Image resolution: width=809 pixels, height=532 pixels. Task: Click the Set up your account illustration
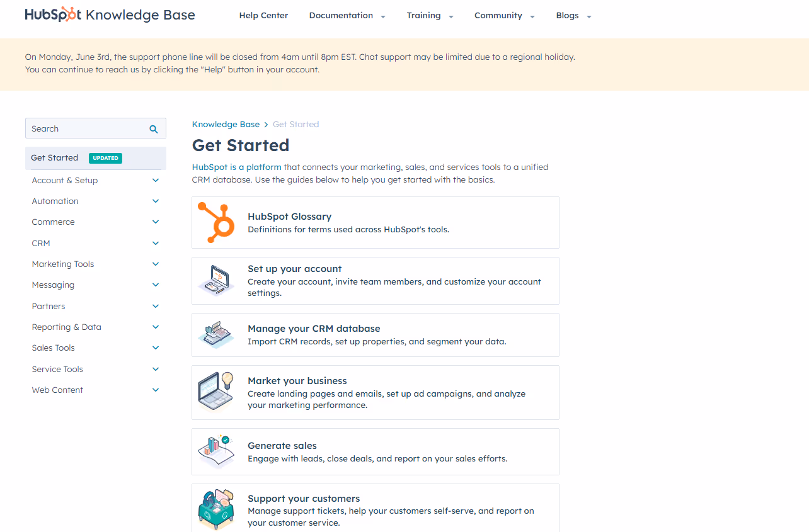pos(216,280)
